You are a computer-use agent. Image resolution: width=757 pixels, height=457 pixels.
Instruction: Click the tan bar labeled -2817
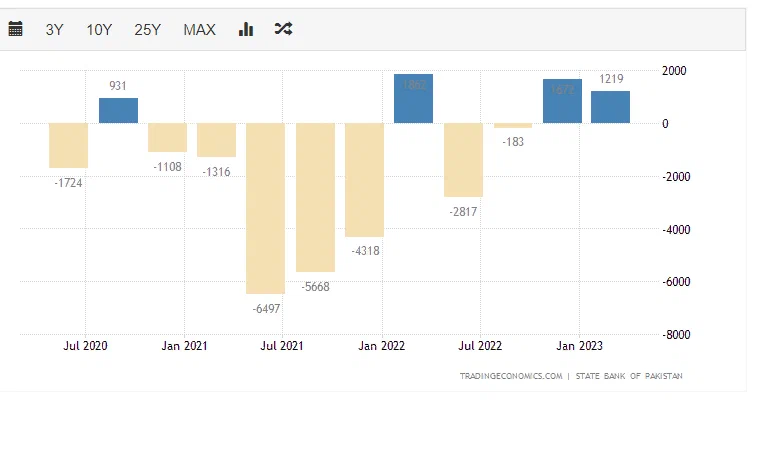(x=463, y=160)
